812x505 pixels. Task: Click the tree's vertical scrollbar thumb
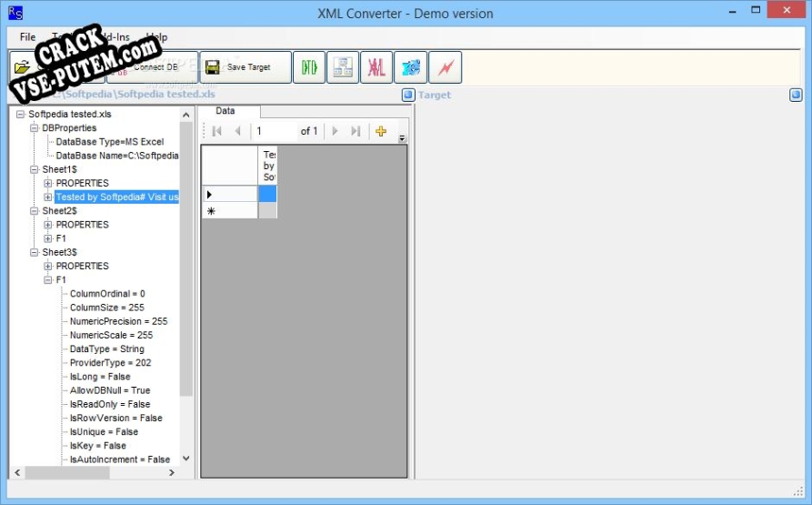point(186,258)
